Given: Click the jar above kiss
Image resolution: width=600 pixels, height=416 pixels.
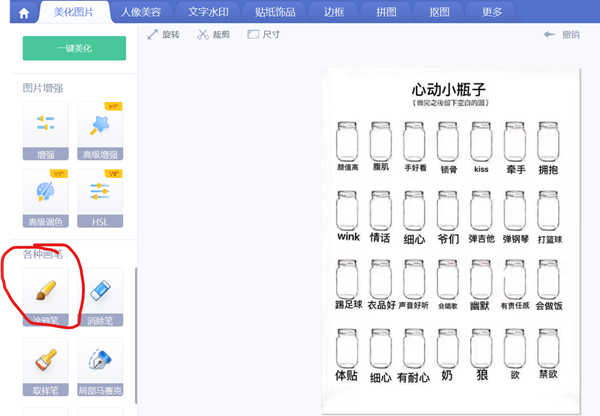Looking at the screenshot, I should pyautogui.click(x=481, y=142).
